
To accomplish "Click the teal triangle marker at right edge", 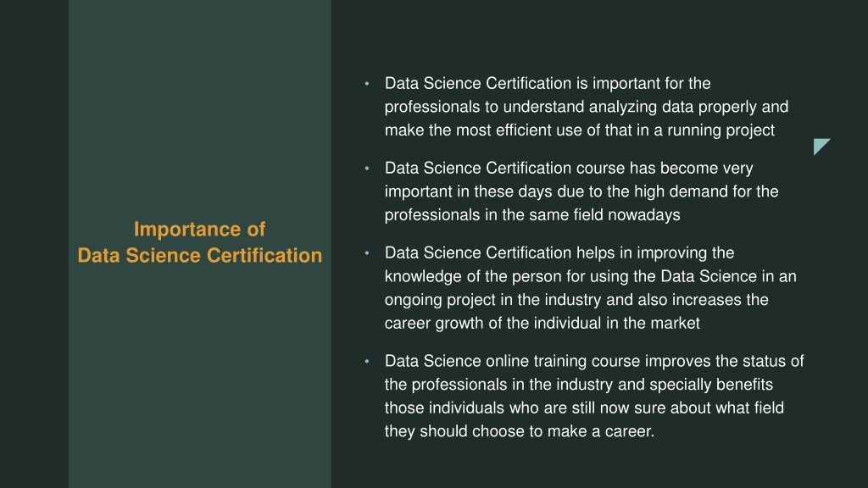I will point(820,146).
